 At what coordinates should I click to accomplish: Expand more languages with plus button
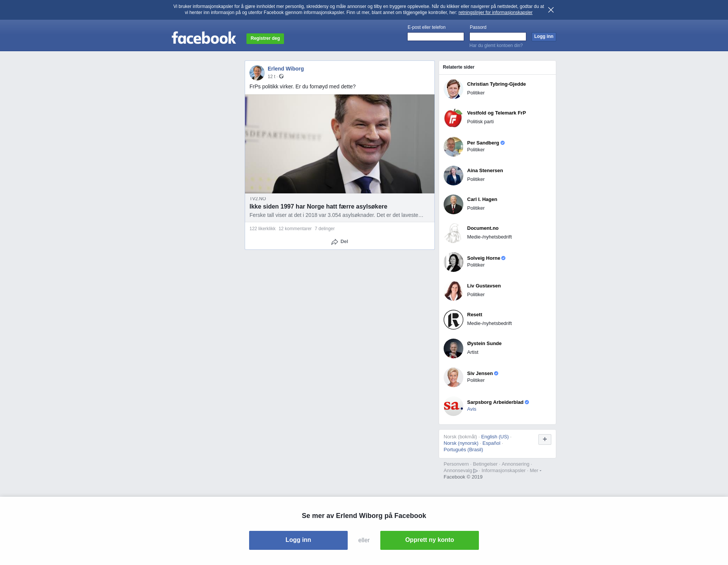(544, 439)
